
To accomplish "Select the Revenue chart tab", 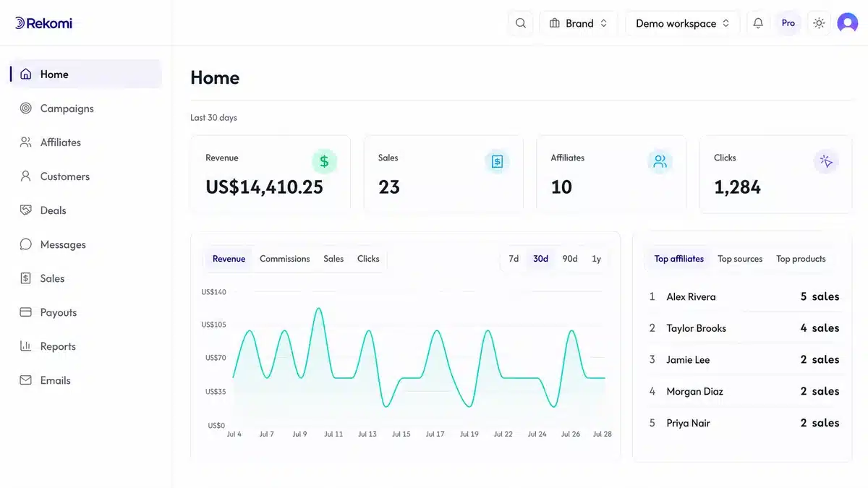I will coord(229,259).
